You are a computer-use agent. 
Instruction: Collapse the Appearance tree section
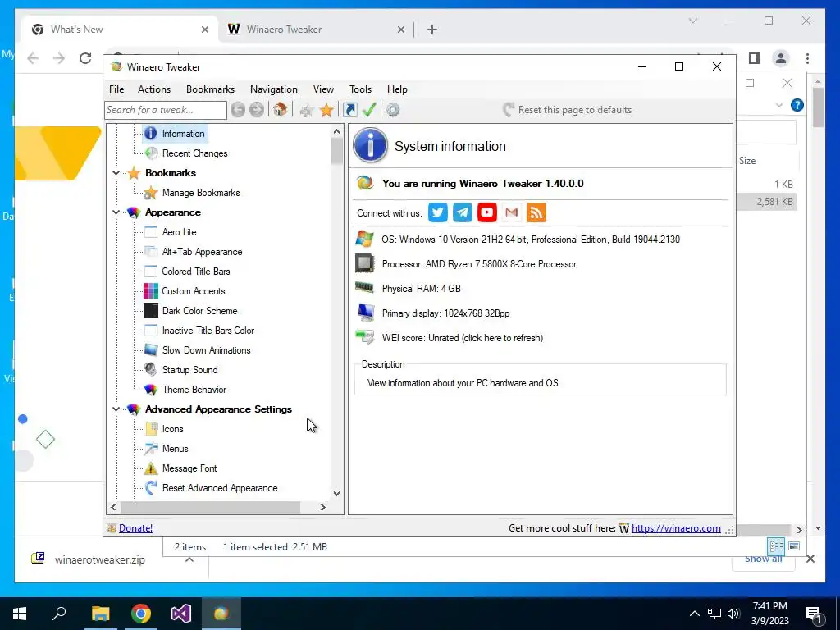[x=116, y=212]
